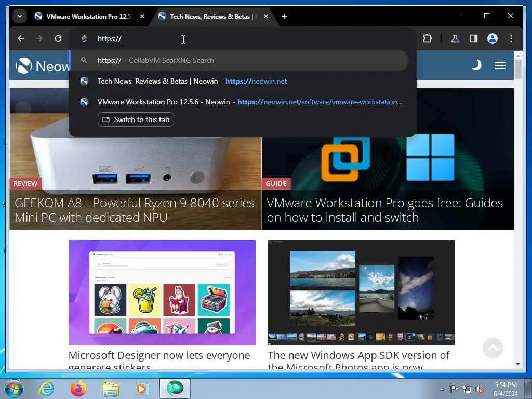This screenshot has height=399, width=532.
Task: Click the page vertical scrollbar thumb
Action: click(518, 69)
